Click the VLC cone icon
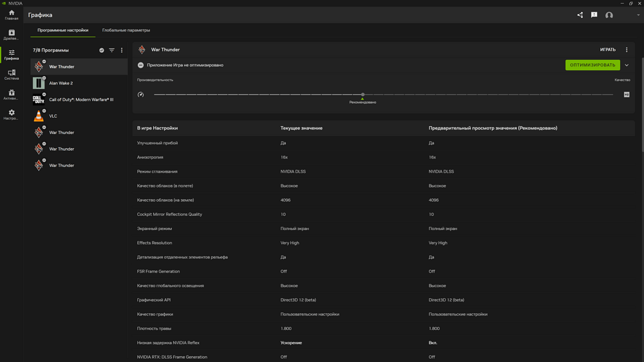This screenshot has height=362, width=644. pos(39,116)
